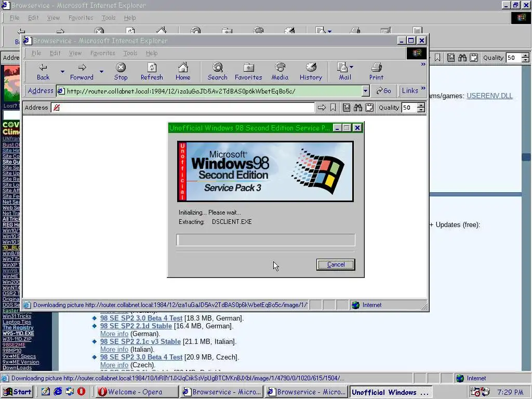Click the system tray network icon
Screen dimensions: 532x399
(475, 392)
